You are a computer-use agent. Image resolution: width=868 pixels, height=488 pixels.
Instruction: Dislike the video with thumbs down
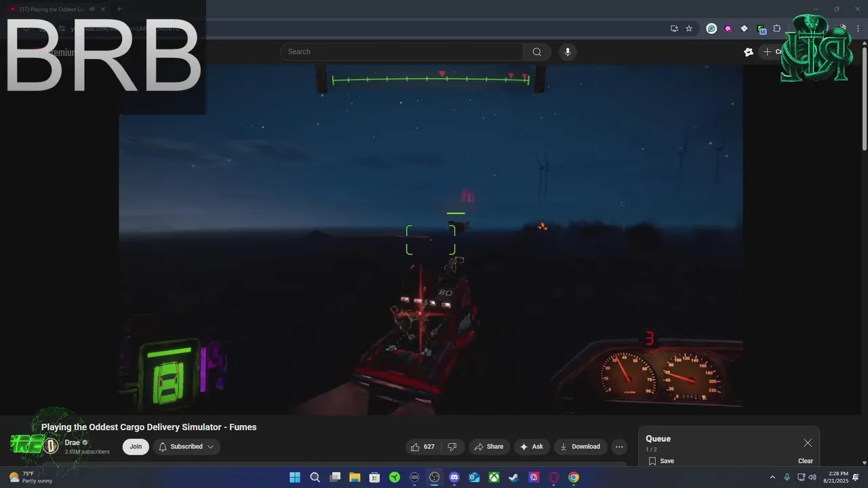coord(452,447)
